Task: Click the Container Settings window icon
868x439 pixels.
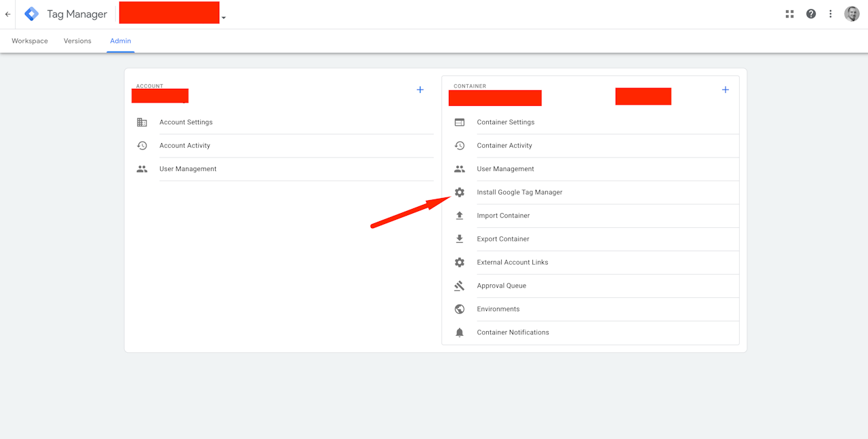Action: [459, 122]
